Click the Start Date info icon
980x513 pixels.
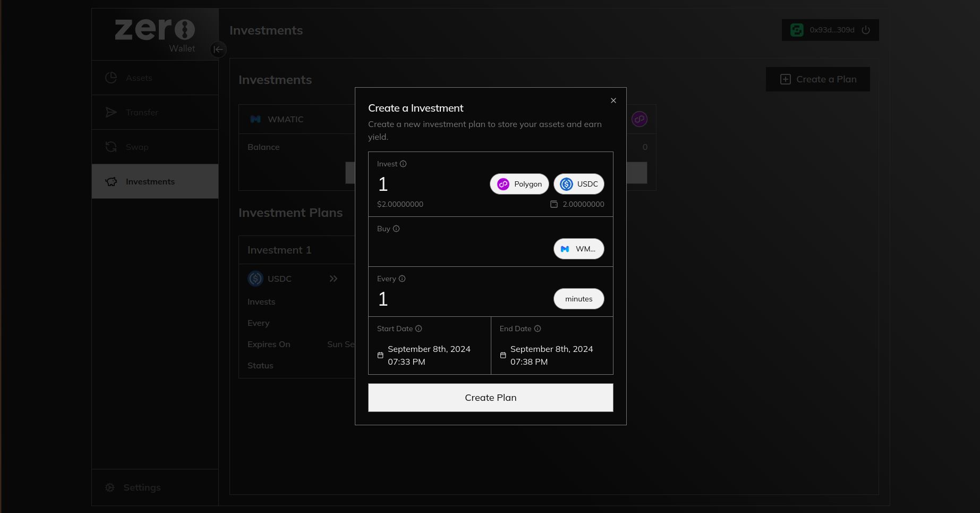pyautogui.click(x=419, y=329)
